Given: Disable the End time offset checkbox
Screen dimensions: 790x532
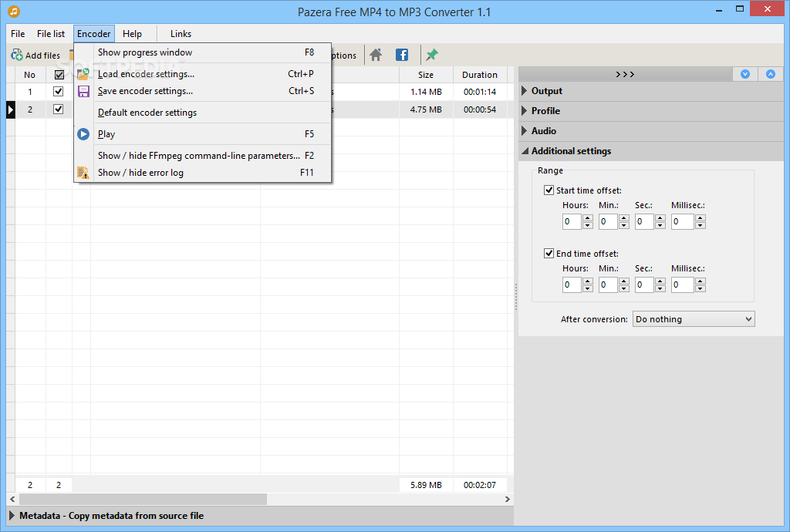Looking at the screenshot, I should pyautogui.click(x=549, y=253).
